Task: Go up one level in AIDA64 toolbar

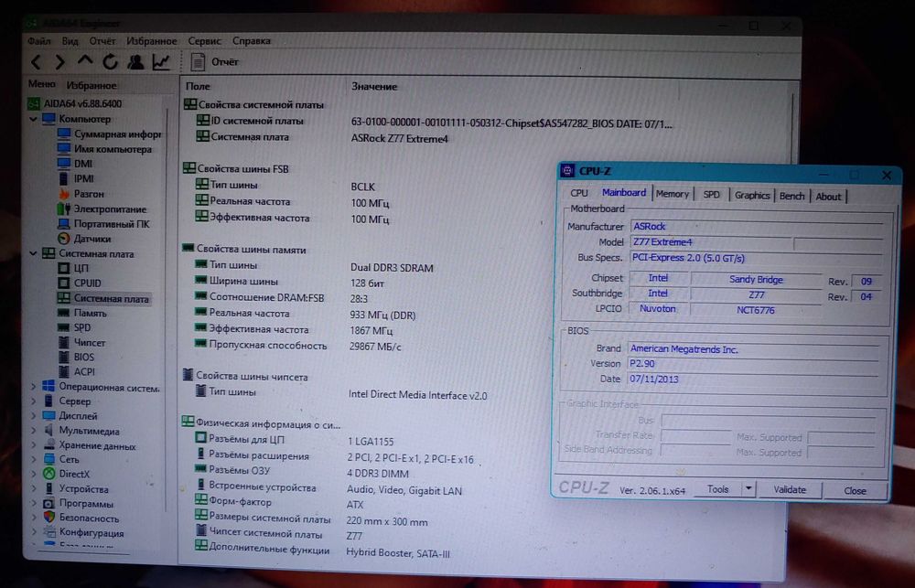Action: pos(85,60)
